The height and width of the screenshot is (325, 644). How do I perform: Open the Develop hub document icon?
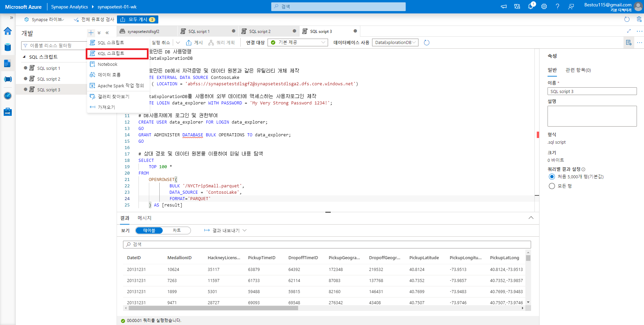(x=8, y=63)
